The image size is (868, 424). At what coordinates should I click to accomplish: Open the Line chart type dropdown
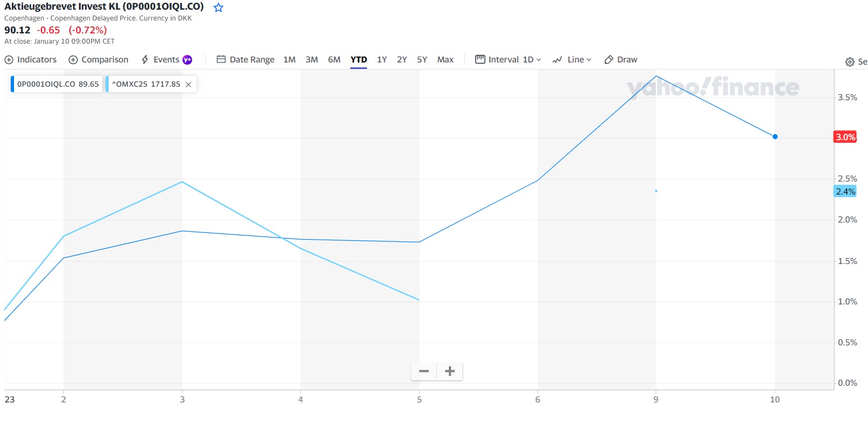(x=572, y=60)
